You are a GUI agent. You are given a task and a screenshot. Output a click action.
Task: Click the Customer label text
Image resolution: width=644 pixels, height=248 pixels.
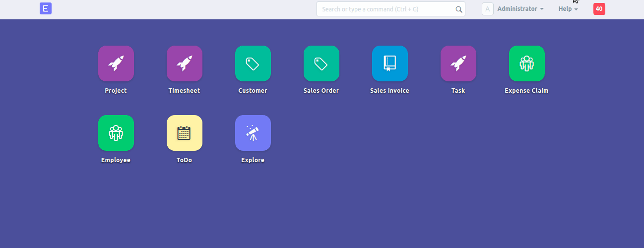(x=253, y=91)
